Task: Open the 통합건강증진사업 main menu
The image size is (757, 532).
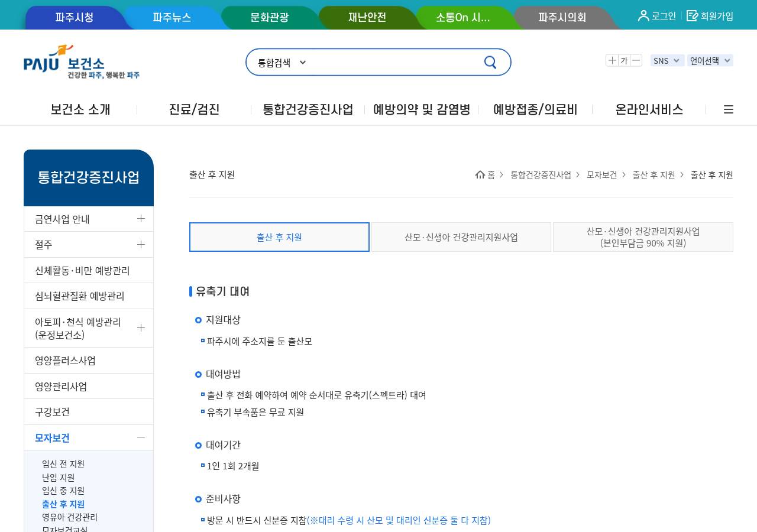Action: tap(308, 109)
